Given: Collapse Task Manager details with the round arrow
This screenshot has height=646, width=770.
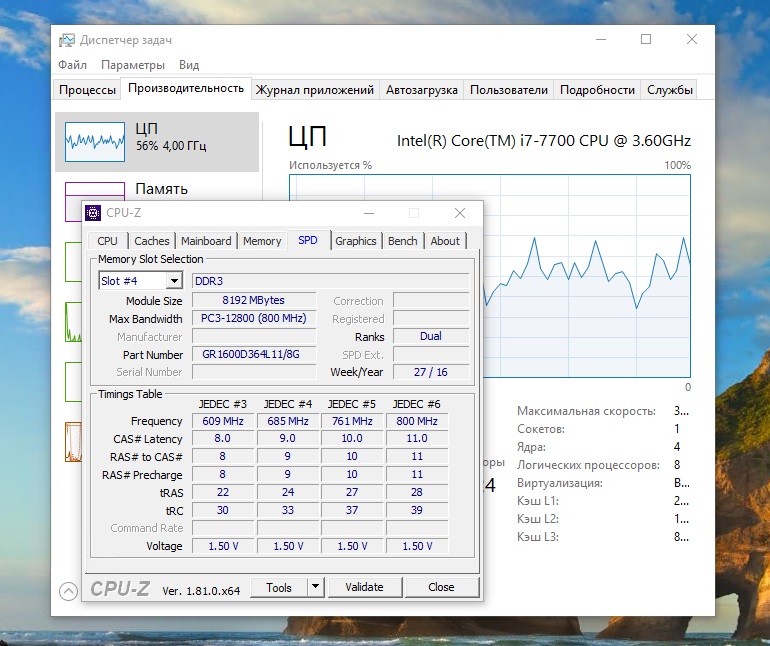Looking at the screenshot, I should 68,591.
